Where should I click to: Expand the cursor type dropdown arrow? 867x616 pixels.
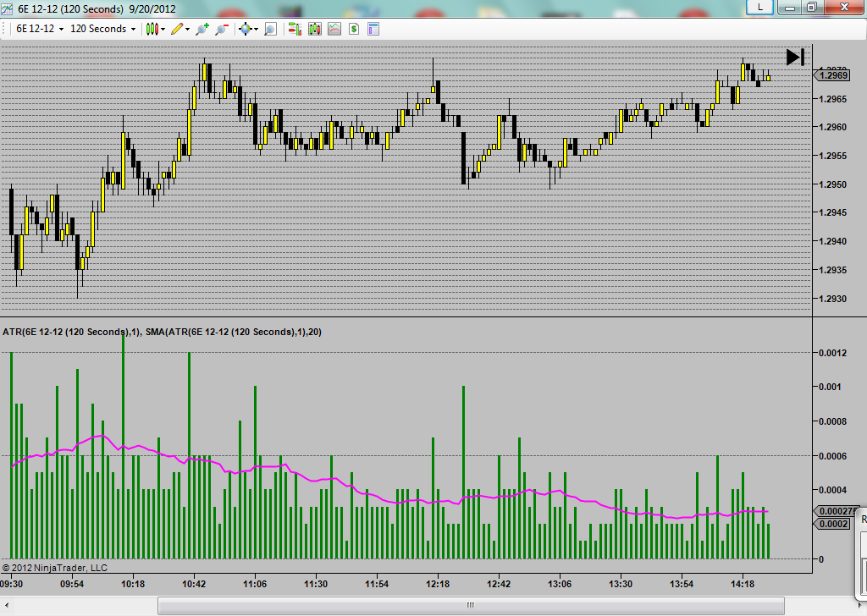point(256,30)
